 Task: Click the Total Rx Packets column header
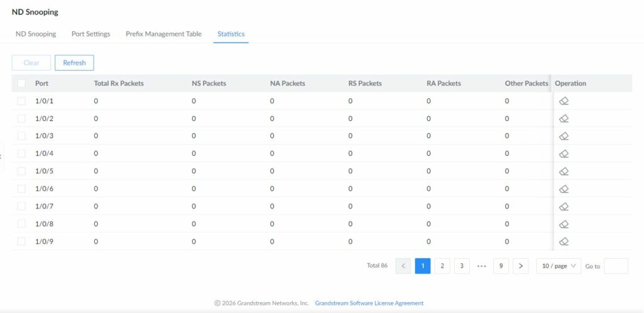pyautogui.click(x=119, y=83)
